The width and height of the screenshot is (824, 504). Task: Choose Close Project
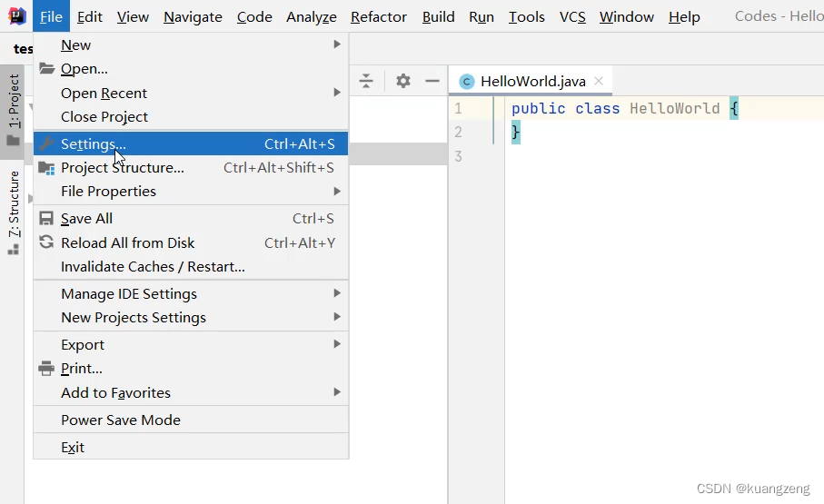pyautogui.click(x=191, y=116)
